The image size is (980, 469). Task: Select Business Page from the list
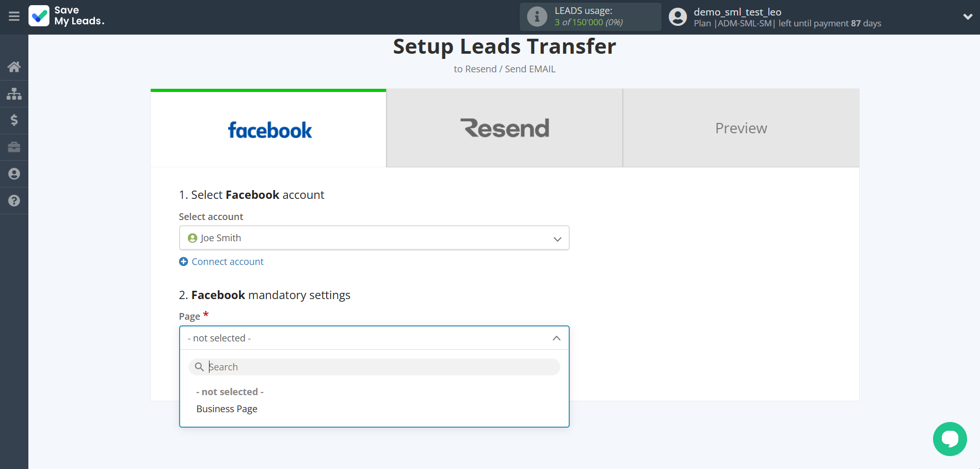227,409
